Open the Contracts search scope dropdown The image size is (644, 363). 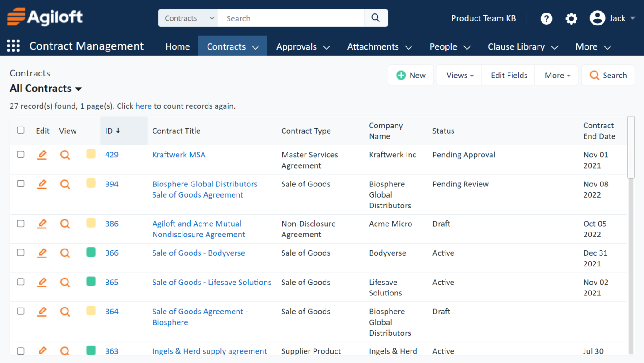click(187, 18)
